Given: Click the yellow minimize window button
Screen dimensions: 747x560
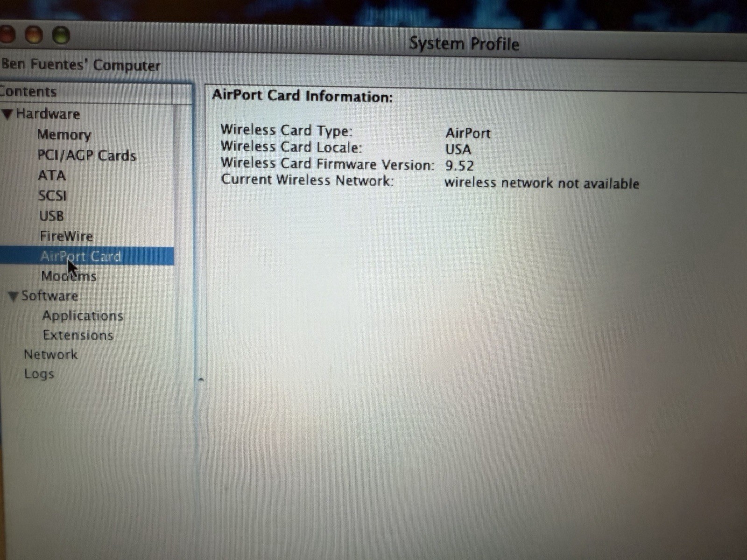Looking at the screenshot, I should [34, 35].
